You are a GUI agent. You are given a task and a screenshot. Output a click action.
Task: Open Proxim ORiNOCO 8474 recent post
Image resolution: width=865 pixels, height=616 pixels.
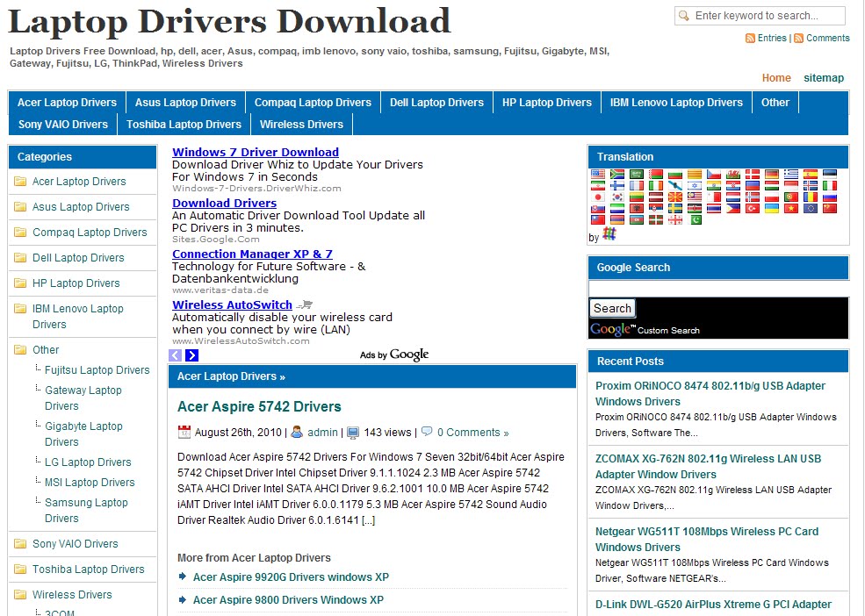pos(710,393)
